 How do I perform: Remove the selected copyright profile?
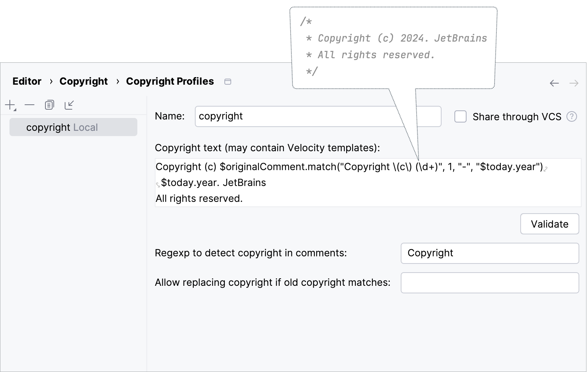pos(30,105)
